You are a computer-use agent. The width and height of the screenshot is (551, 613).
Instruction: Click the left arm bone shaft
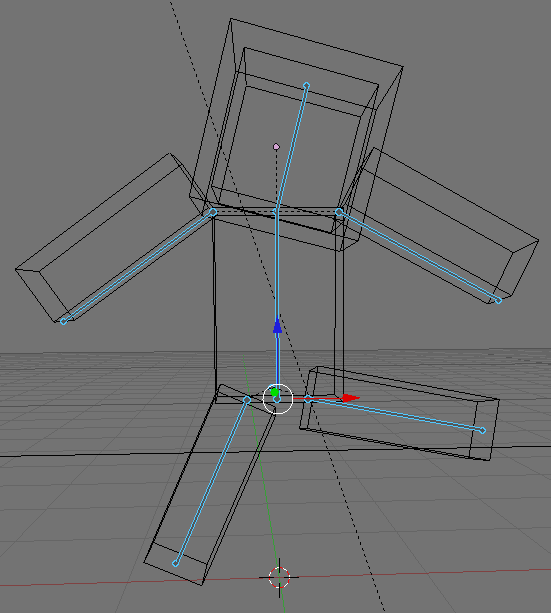point(138,267)
